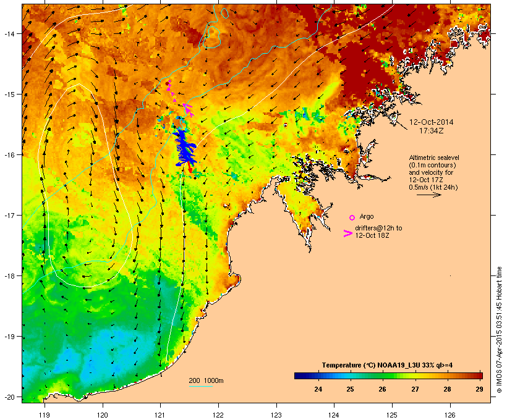Viewport: 507px width, 420px height.
Task: Click the cyan 25°C section of colorbar
Action: coord(350,376)
